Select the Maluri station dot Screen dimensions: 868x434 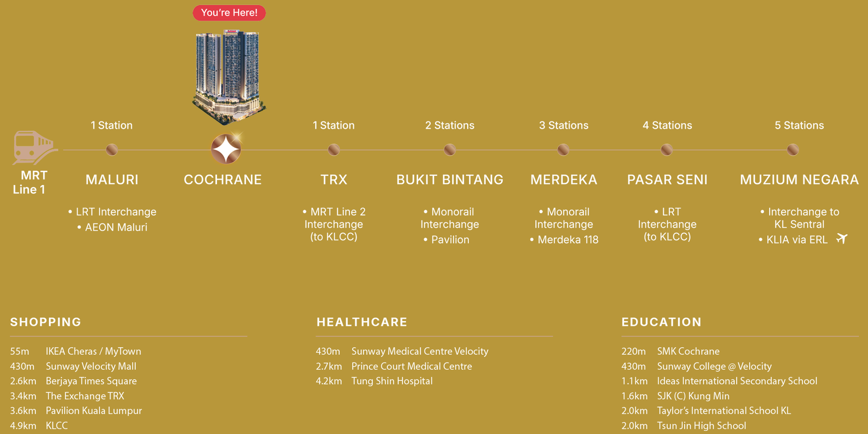point(112,149)
